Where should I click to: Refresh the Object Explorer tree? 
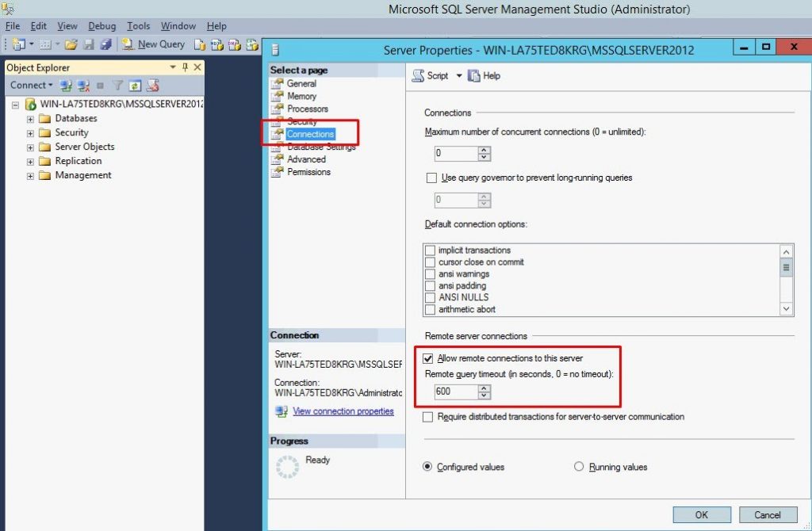(133, 85)
